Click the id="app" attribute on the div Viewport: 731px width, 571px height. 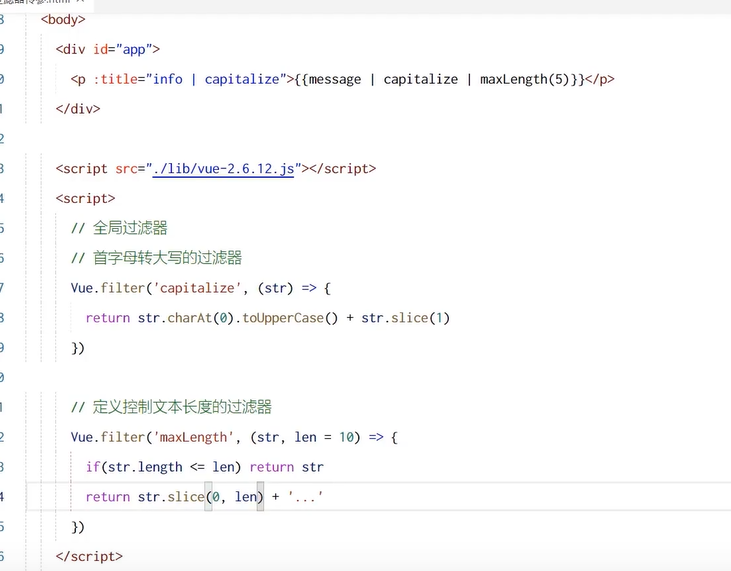[x=123, y=49]
